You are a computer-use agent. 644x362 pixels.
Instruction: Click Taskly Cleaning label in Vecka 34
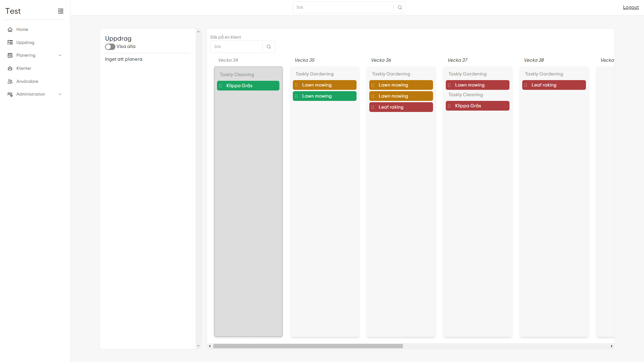point(237,75)
